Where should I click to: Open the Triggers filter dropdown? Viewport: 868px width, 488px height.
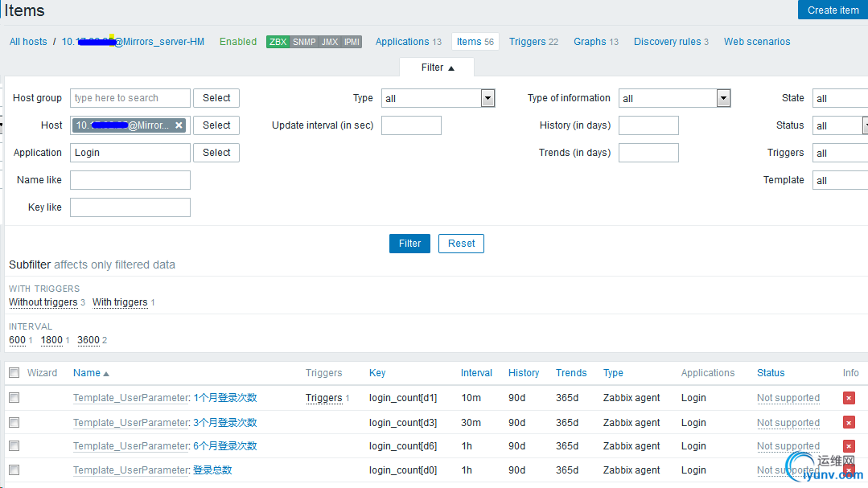(x=840, y=154)
